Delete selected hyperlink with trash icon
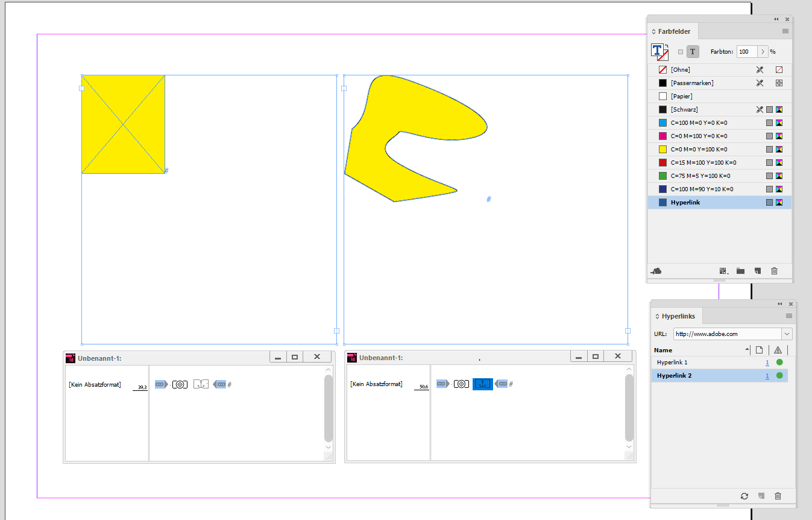 point(778,496)
